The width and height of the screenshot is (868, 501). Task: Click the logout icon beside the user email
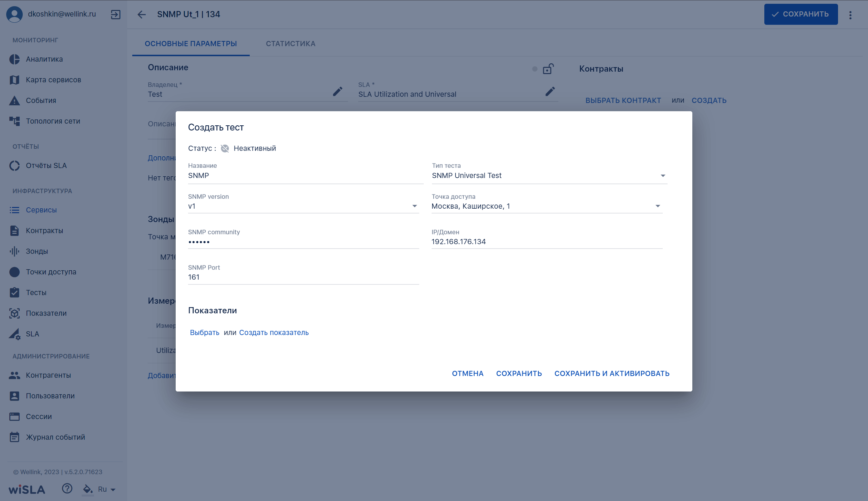(116, 14)
